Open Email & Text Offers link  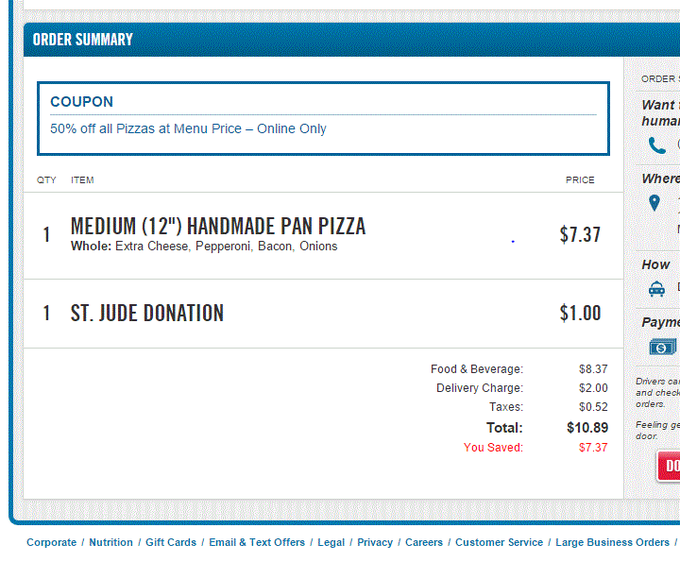click(257, 542)
